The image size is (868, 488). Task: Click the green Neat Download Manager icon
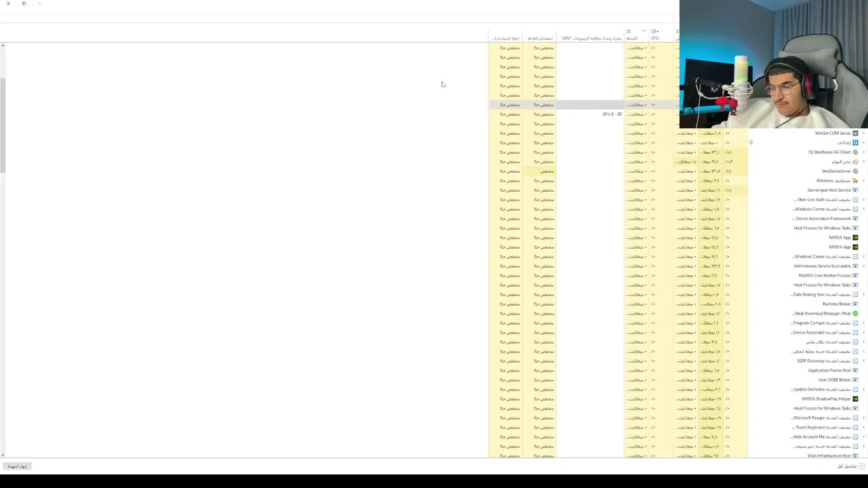point(855,313)
